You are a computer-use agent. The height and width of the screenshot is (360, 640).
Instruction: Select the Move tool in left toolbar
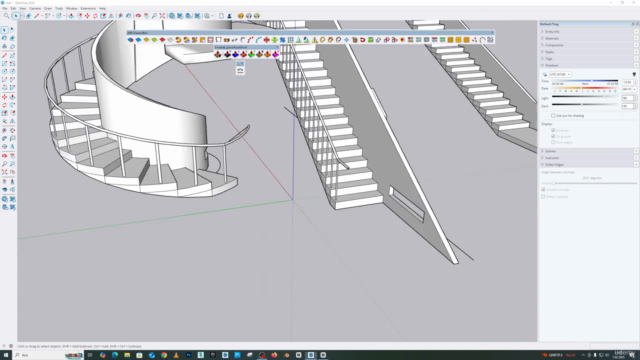click(x=4, y=97)
